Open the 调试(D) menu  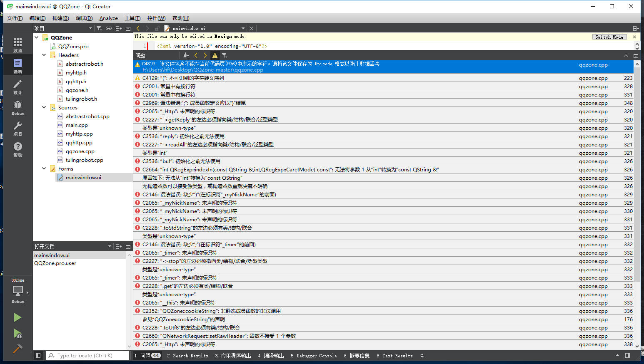pos(84,18)
